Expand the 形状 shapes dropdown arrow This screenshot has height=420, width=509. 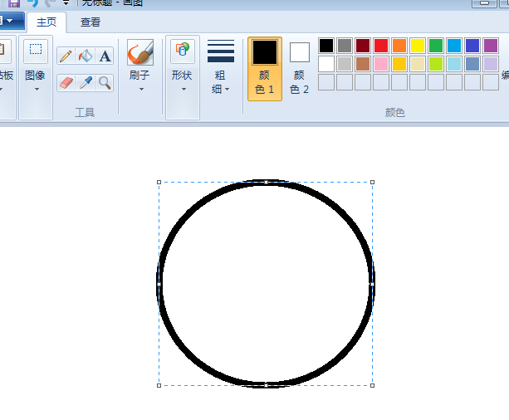pos(184,89)
